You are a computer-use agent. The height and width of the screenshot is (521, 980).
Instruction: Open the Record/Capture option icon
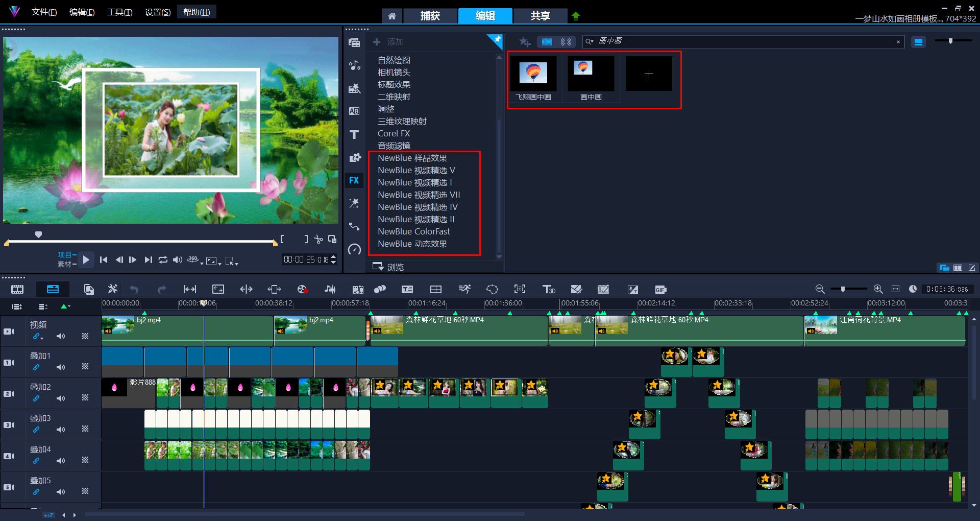click(302, 290)
